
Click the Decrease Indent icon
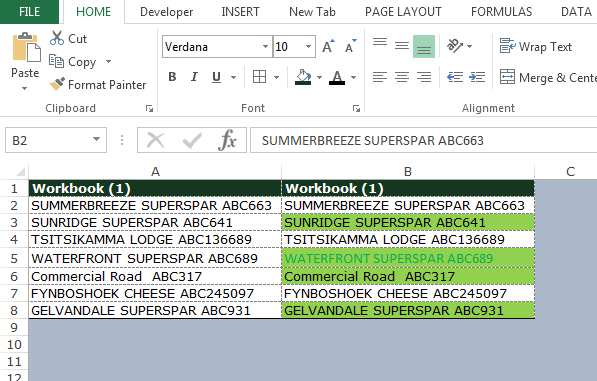coord(455,77)
